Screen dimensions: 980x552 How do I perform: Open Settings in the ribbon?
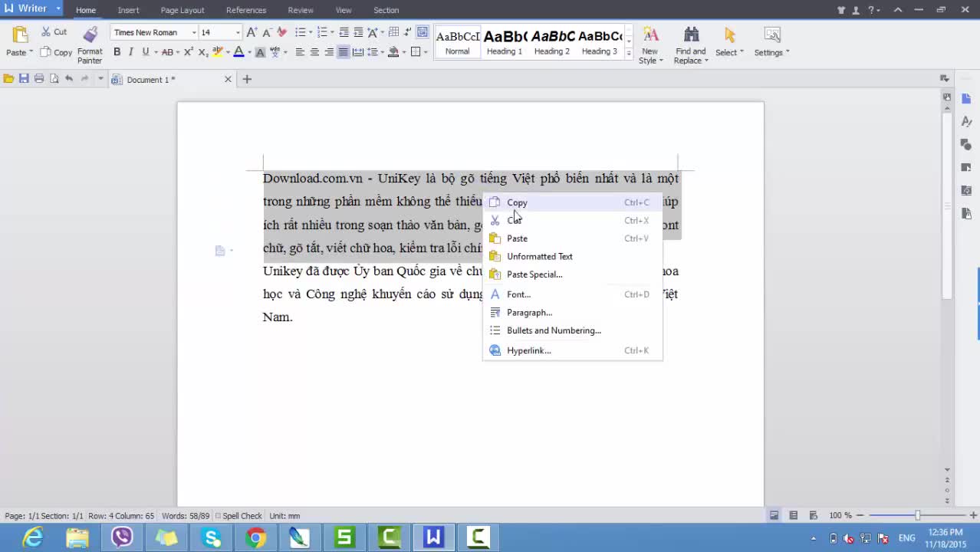(771, 43)
